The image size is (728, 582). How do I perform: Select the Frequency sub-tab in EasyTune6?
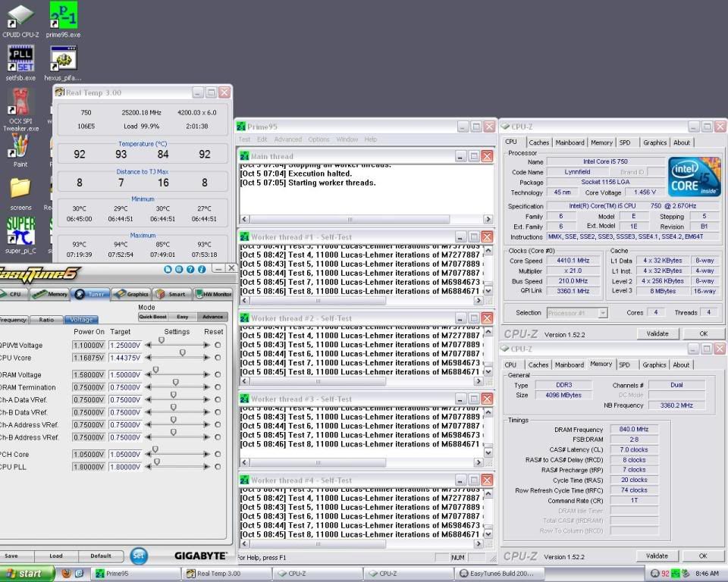[x=13, y=320]
